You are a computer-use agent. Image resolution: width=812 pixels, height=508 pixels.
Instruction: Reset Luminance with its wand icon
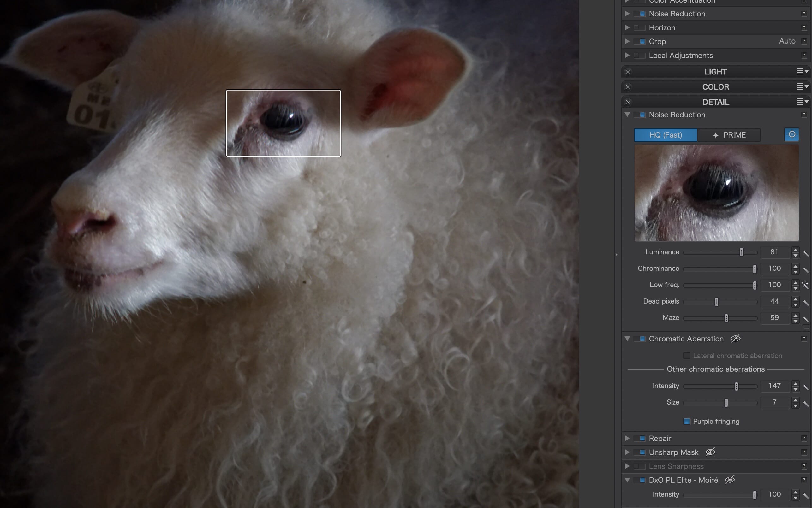[806, 253]
